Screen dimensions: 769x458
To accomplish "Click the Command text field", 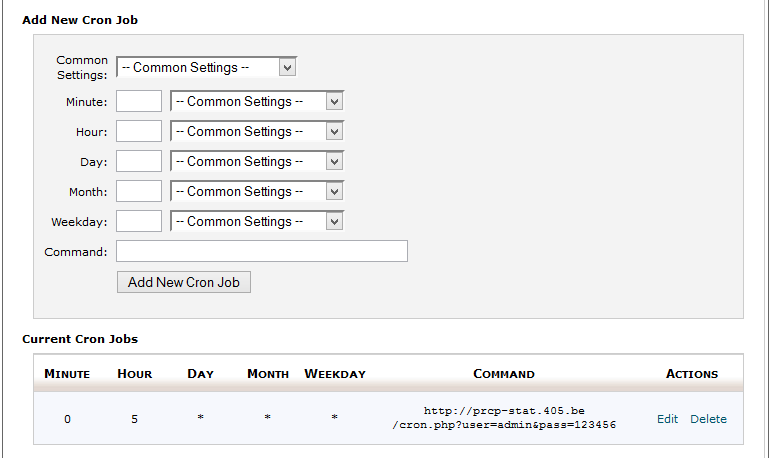I will tap(262, 251).
